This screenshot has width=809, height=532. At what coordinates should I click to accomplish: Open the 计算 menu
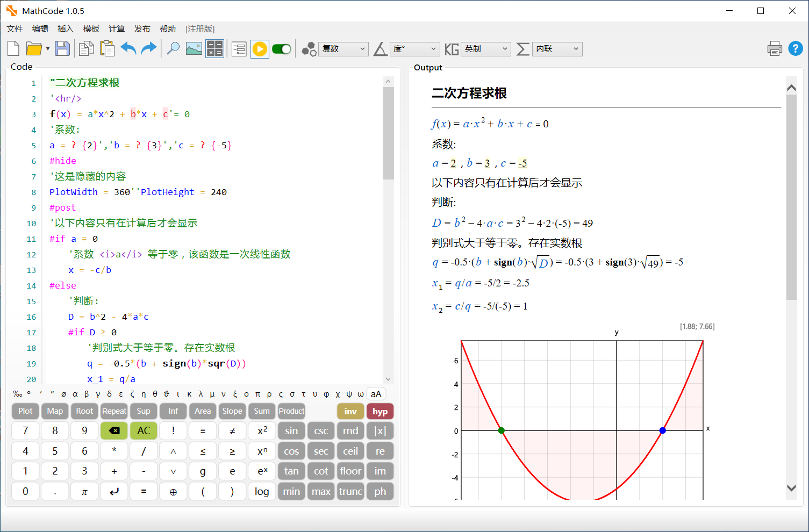coord(117,28)
